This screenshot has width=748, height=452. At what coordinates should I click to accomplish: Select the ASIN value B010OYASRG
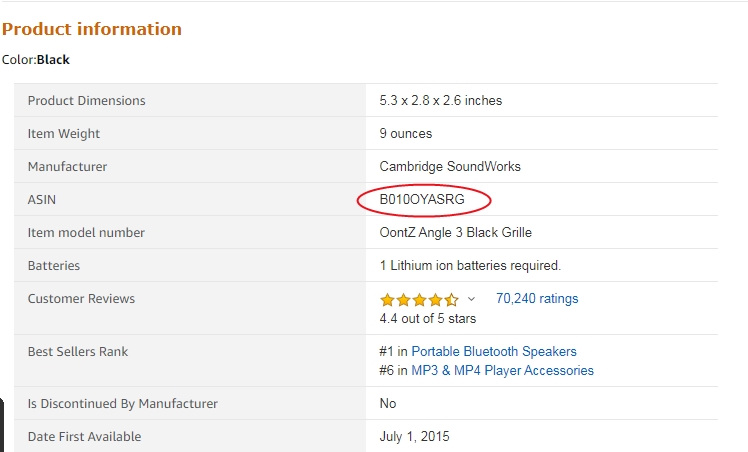point(422,199)
